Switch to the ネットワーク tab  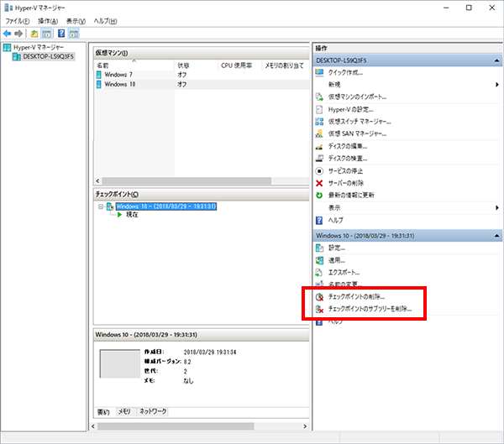coord(153,411)
